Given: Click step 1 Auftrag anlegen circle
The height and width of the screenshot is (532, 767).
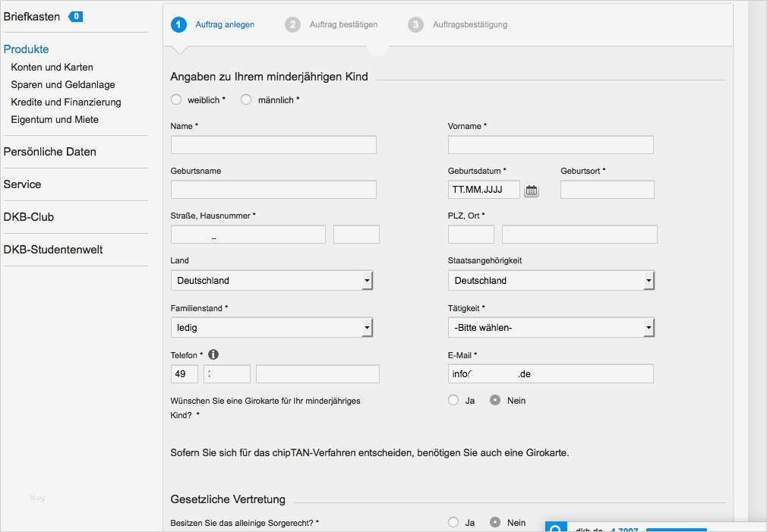Looking at the screenshot, I should point(179,25).
